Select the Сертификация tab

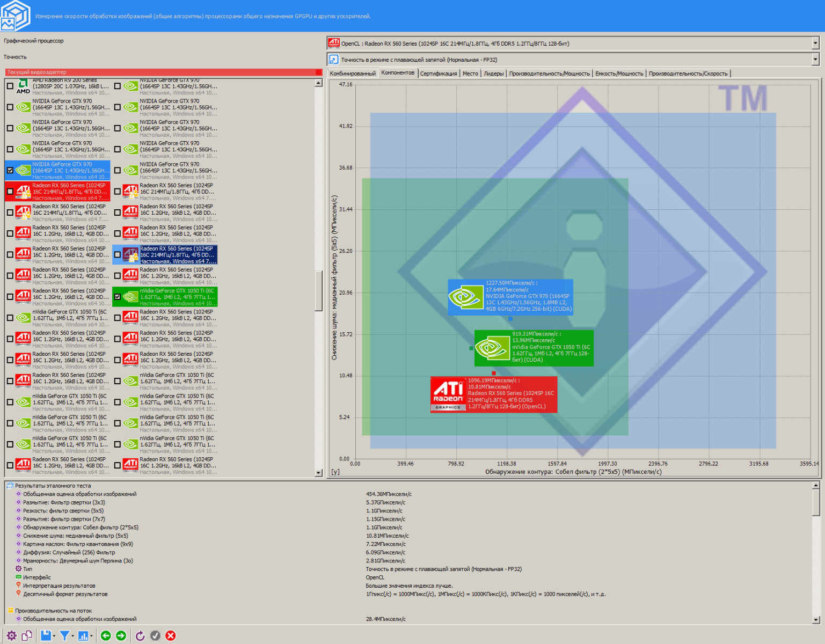click(438, 74)
